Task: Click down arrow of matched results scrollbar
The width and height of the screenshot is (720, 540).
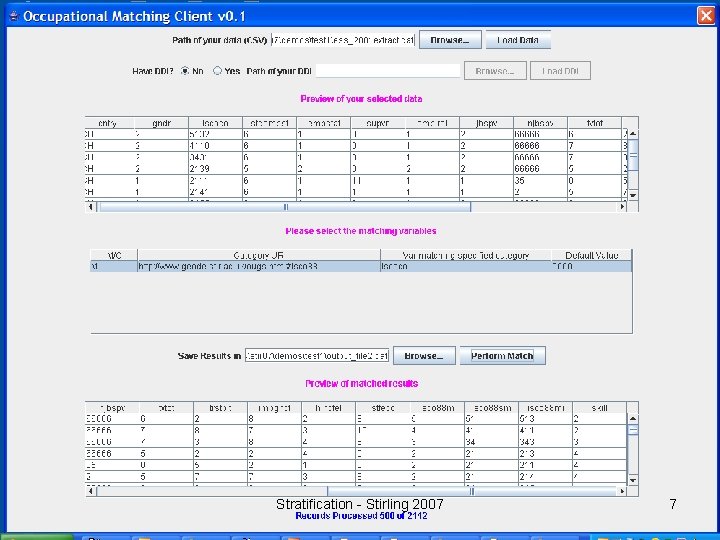Action: tap(633, 480)
